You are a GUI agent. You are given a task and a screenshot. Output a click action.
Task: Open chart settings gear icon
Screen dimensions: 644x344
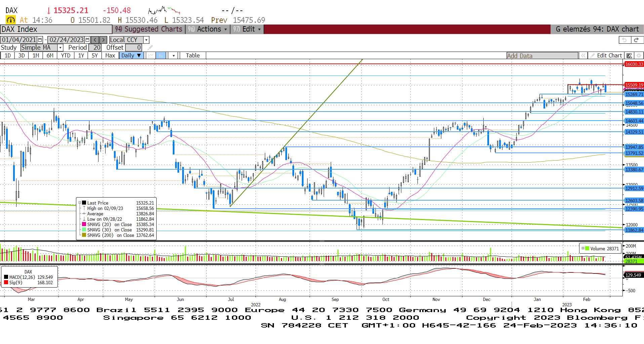click(x=639, y=56)
